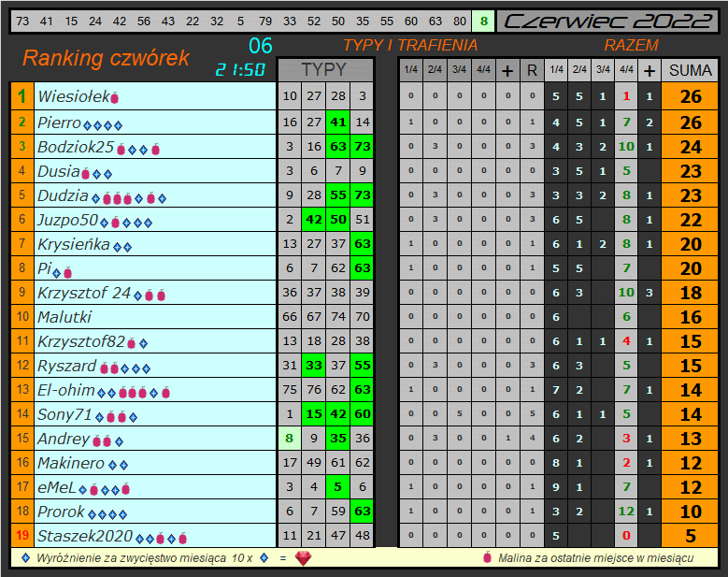Viewport: 728px width, 577px height.
Task: Click the RAZEM section label
Action: click(x=632, y=45)
